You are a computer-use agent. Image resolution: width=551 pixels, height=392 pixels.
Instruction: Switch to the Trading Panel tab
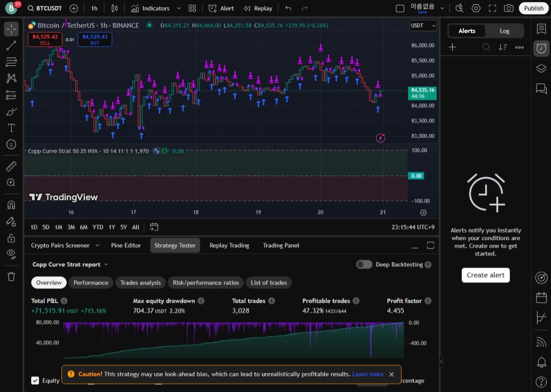(x=281, y=246)
